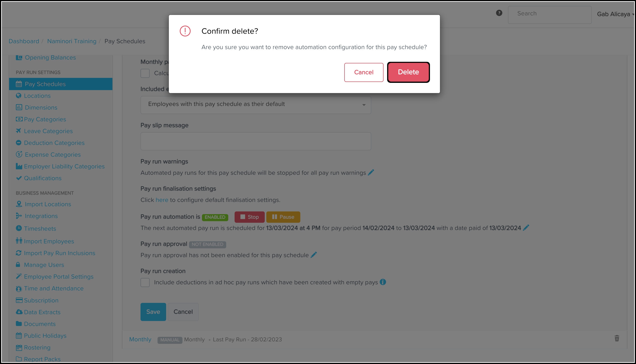Click the Pay slip message field

point(255,141)
